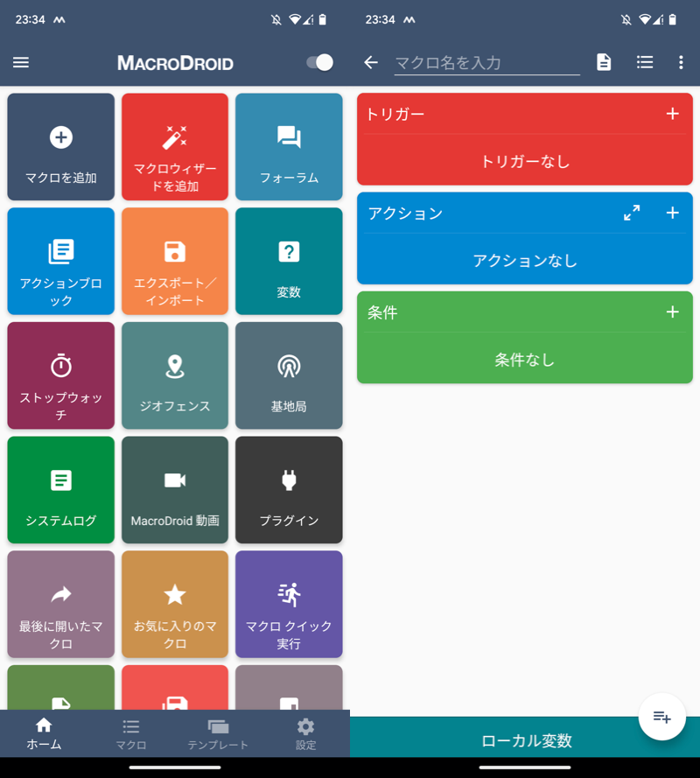Switch to the テンプレート tab
This screenshot has height=778, width=700.
pos(218,734)
